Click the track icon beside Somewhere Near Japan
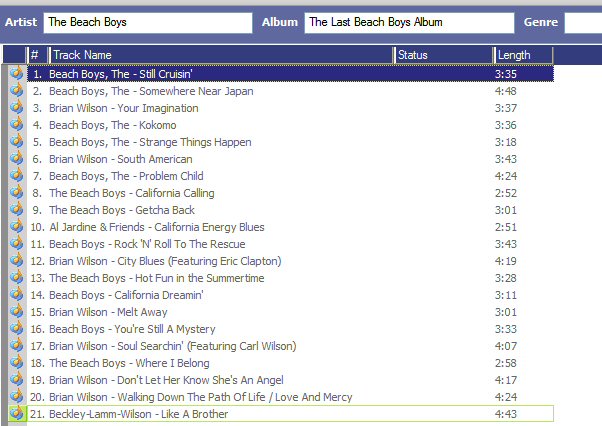 (17, 90)
